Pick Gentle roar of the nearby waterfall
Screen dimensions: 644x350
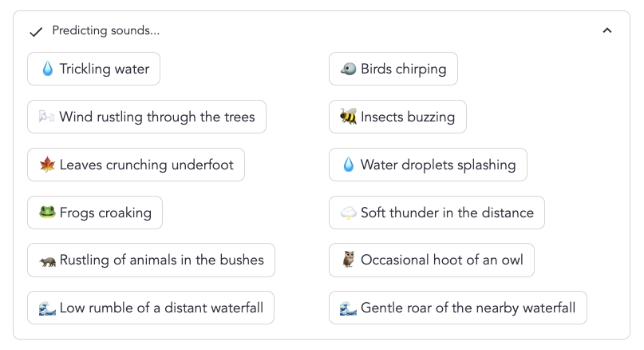click(457, 308)
